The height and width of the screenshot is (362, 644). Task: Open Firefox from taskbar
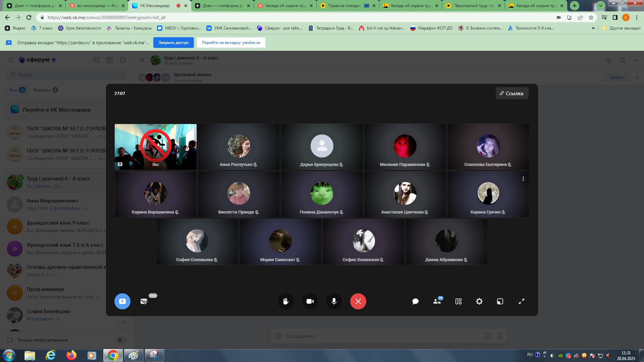[x=71, y=355]
